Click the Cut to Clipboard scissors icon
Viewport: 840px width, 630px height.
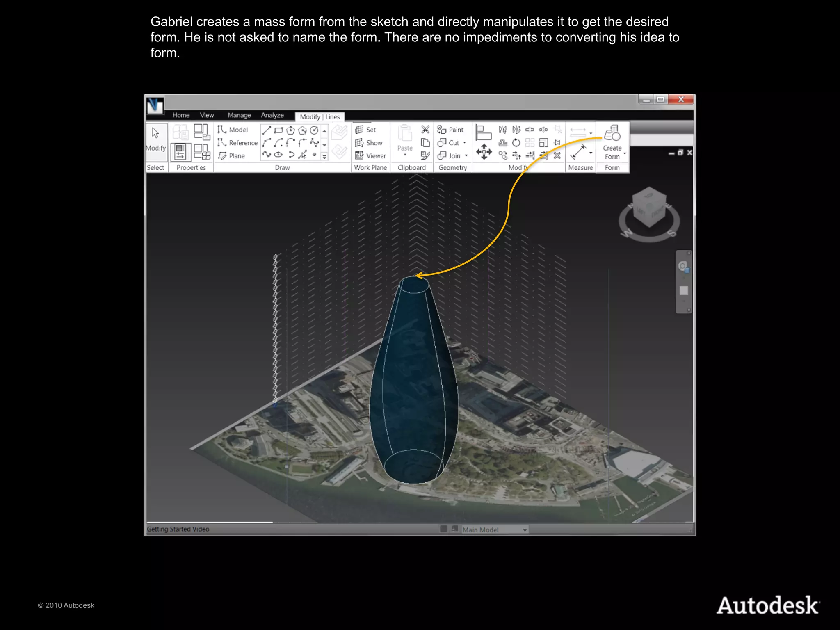pos(425,130)
